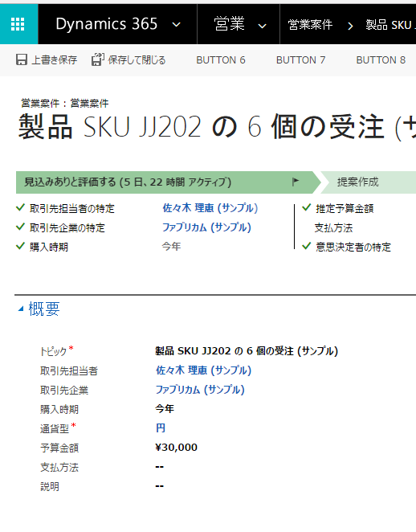Click the record title 製品 SKU JJ202

point(217,127)
